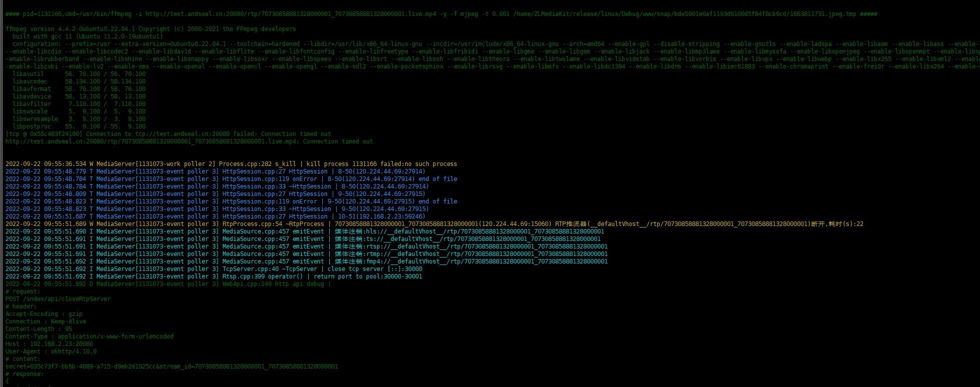980x387 pixels.
Task: Click the HttpSession 10-51(192.168.2.23:59246) log line
Action: 215,216
